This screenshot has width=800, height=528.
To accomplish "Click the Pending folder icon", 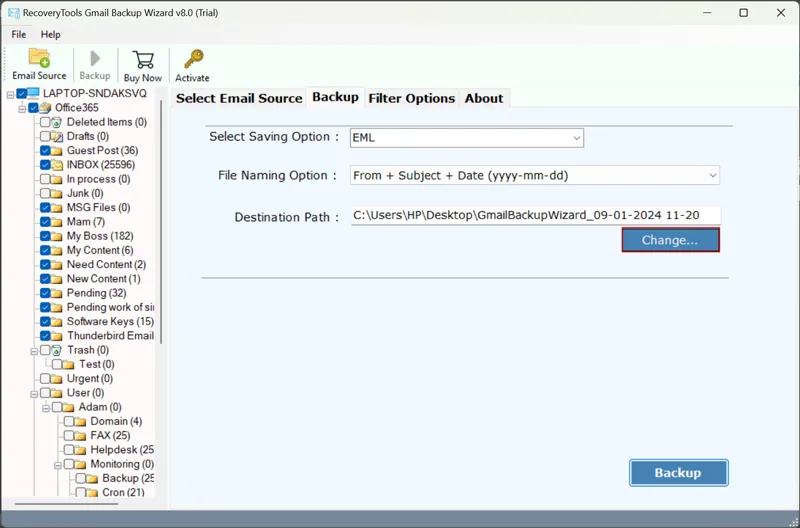I will coord(57,293).
